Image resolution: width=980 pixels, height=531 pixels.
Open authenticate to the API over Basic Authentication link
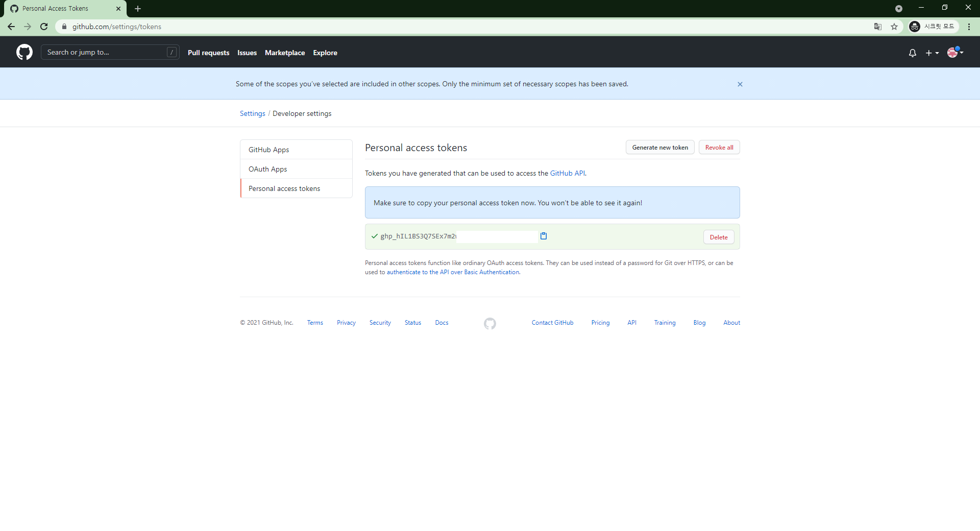[x=453, y=272]
